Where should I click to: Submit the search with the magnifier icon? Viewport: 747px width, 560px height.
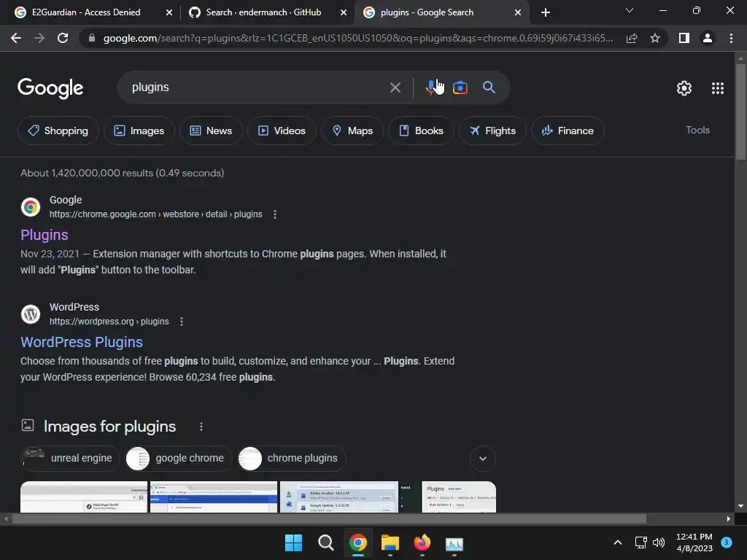coord(489,87)
